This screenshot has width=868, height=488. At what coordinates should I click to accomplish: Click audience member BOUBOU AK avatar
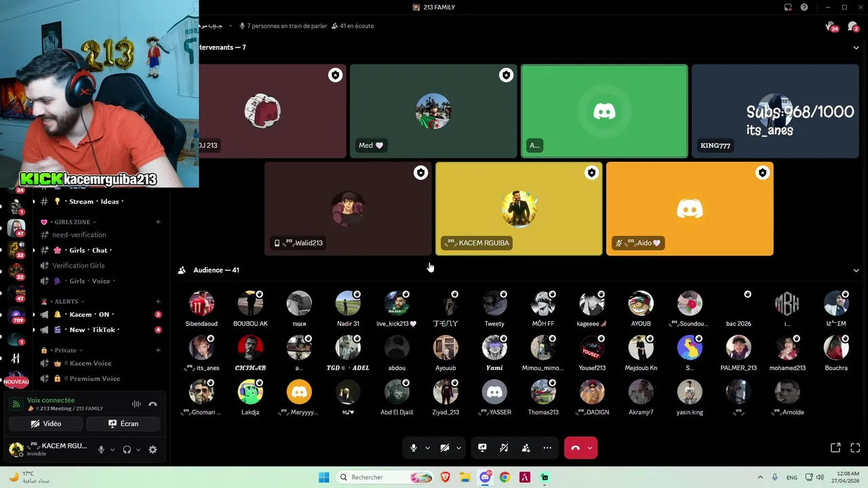[x=250, y=304]
